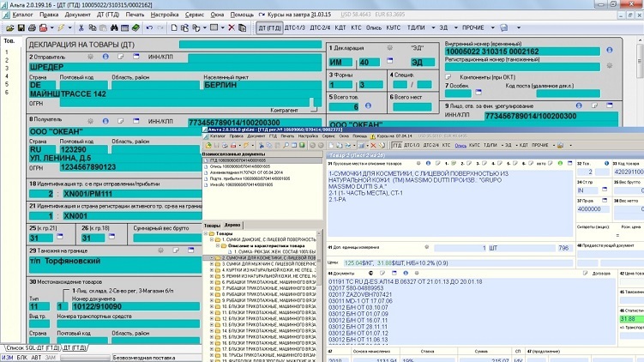Click the chat bubble icon after ПРОЧИЕ
644x362 pixels.
click(x=504, y=28)
